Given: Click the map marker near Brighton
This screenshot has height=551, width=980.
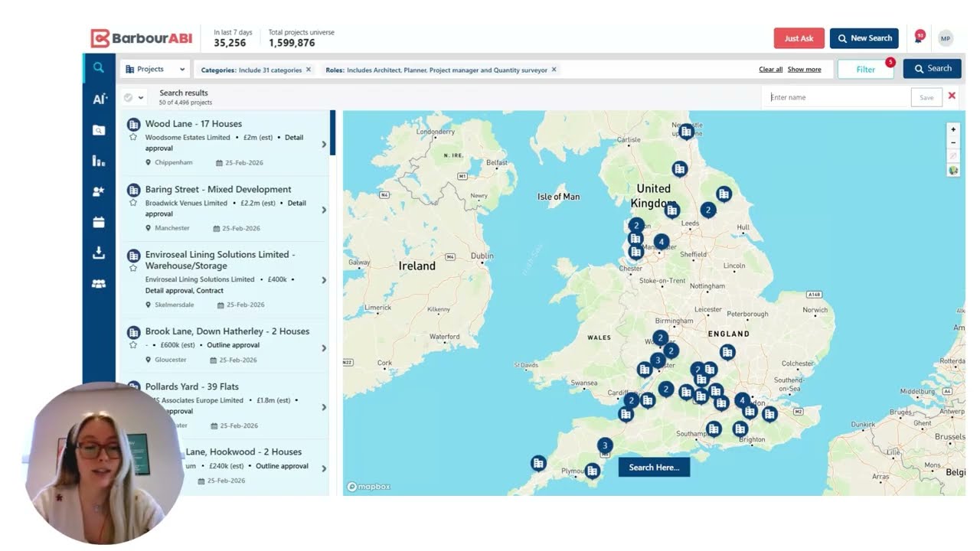Looking at the screenshot, I should pyautogui.click(x=740, y=429).
